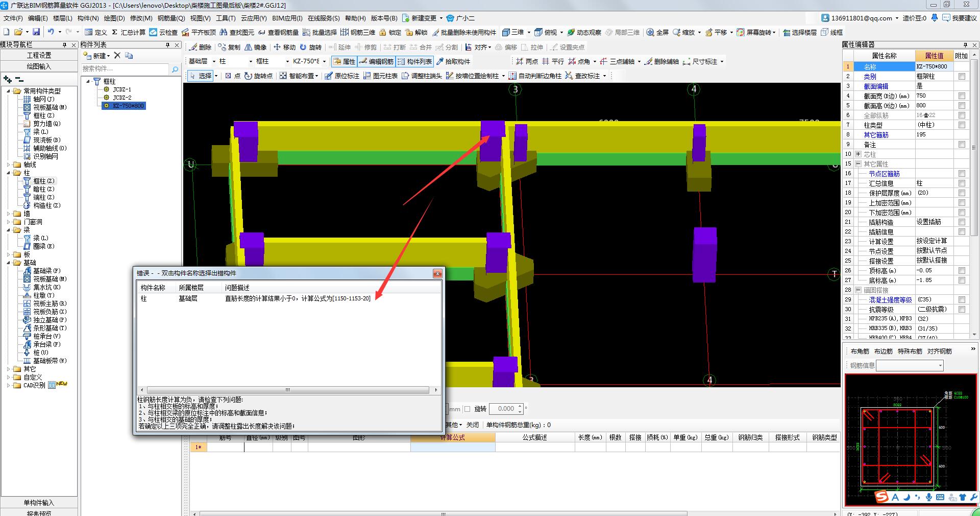Click 工程设置 navigation button

tap(39, 55)
